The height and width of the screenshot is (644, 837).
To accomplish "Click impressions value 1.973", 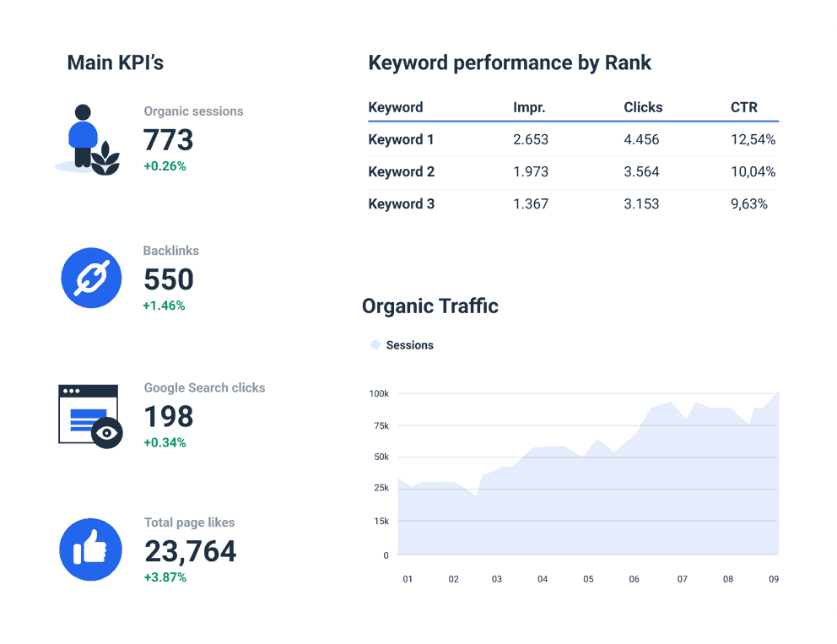I will 531,171.
